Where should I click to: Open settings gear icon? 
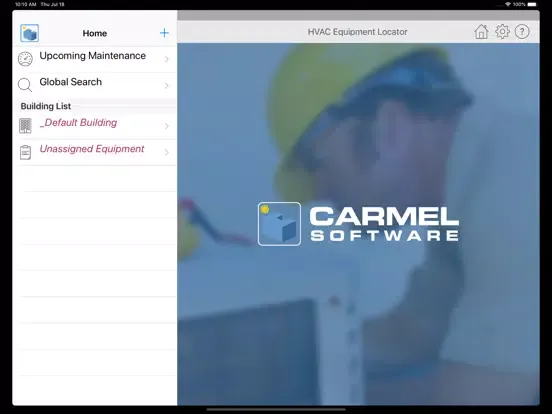pyautogui.click(x=502, y=32)
